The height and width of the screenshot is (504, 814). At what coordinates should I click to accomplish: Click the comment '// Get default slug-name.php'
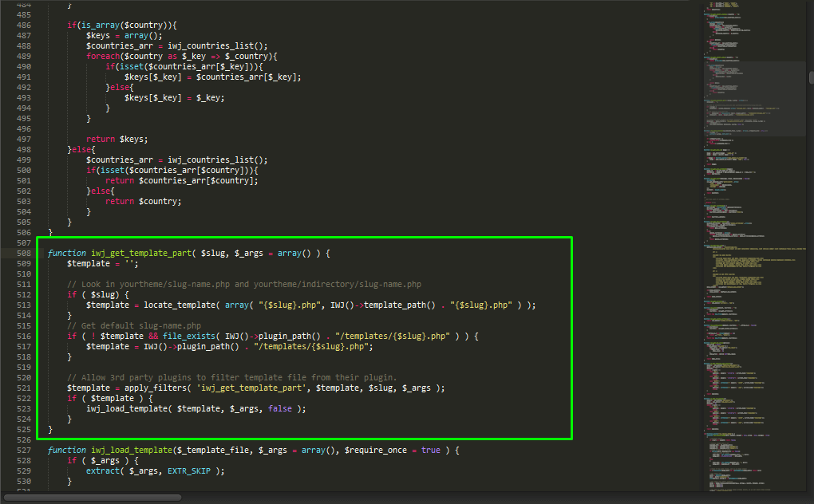(134, 325)
